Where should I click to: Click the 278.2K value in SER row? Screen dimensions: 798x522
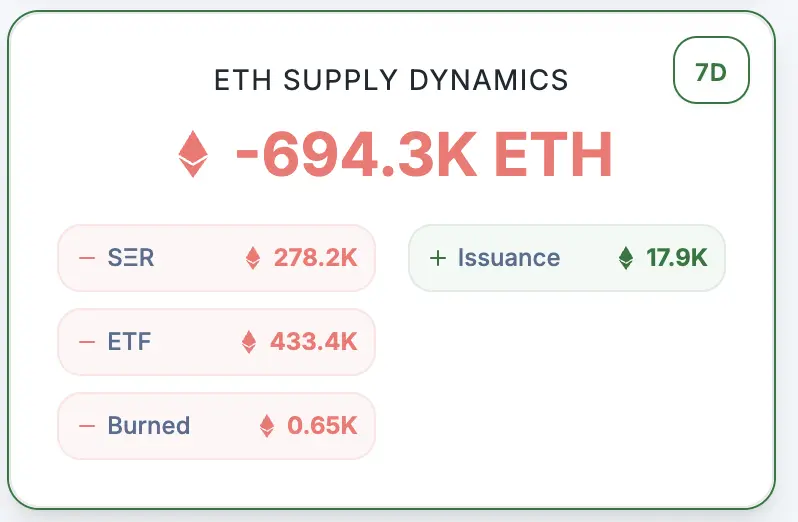tap(316, 258)
